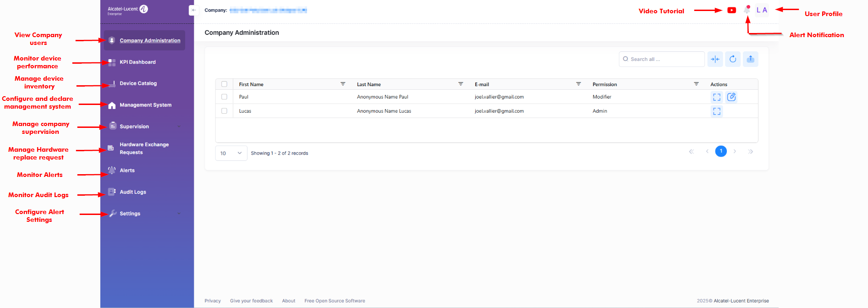
Task: Open Audit Logs
Action: (133, 192)
